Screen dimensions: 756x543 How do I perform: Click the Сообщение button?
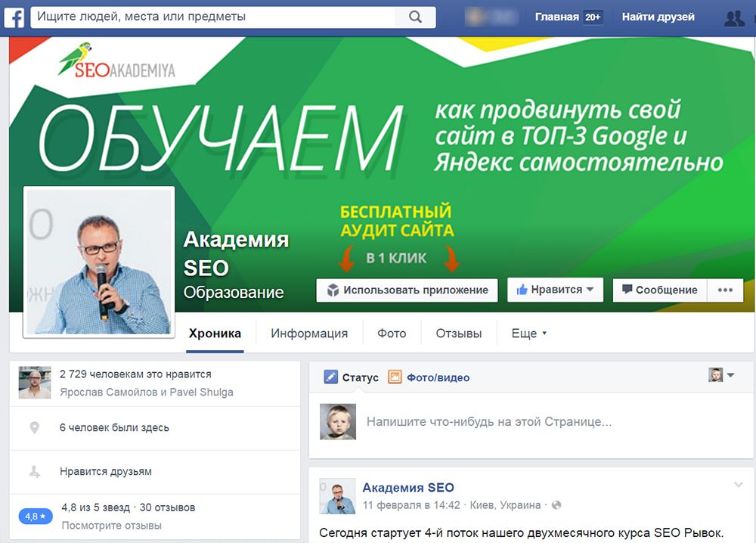tap(659, 290)
